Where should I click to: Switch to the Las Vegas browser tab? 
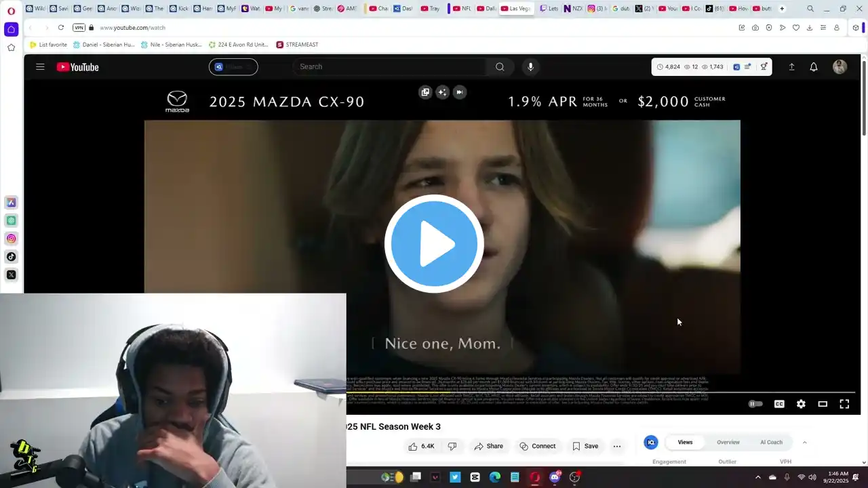pyautogui.click(x=515, y=9)
